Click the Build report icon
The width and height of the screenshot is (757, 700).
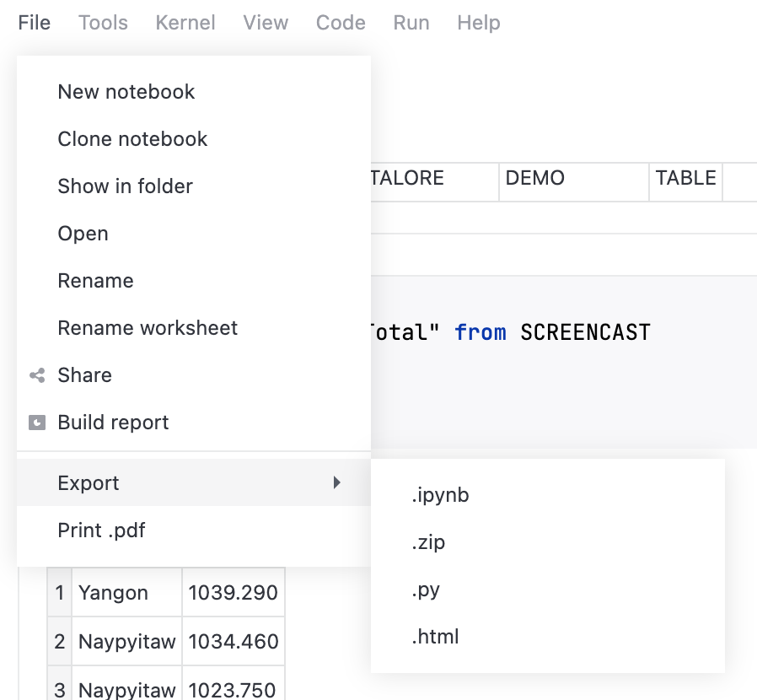pyautogui.click(x=37, y=423)
